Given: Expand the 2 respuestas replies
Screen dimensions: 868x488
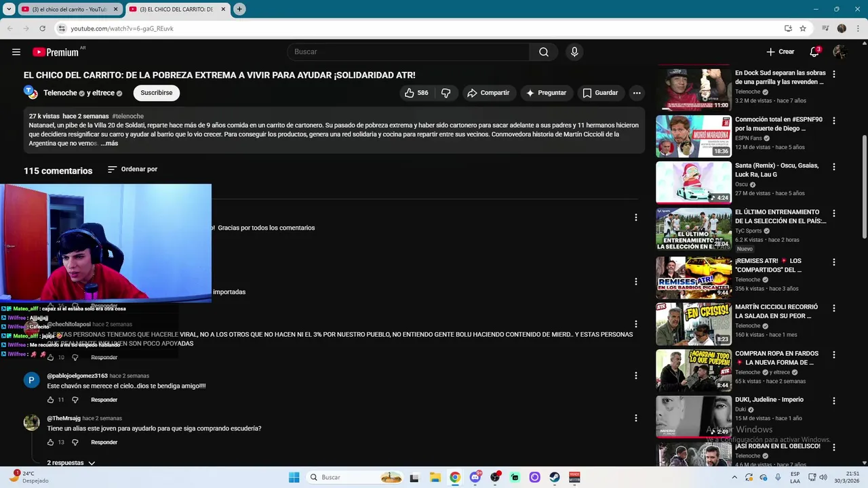Looking at the screenshot, I should 71,463.
